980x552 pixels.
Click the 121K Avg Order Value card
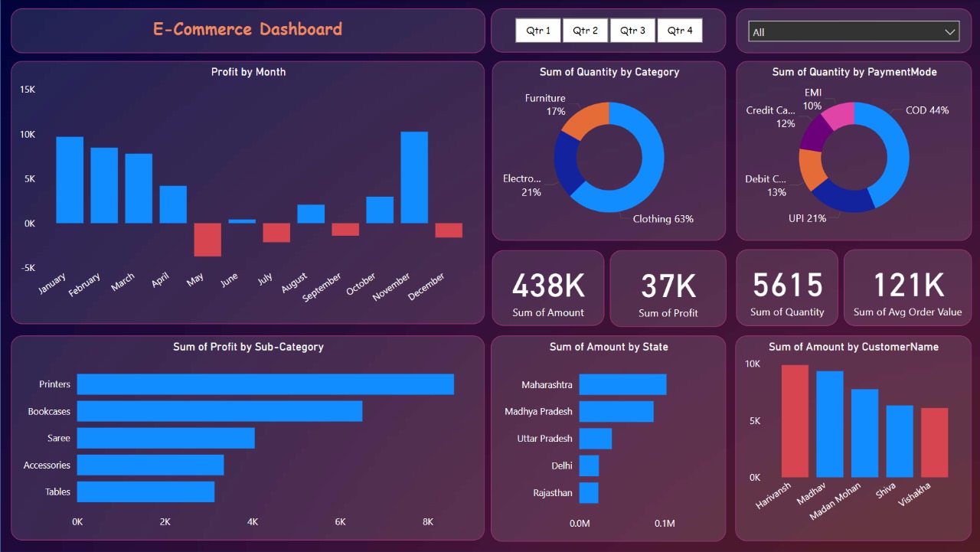pyautogui.click(x=907, y=288)
